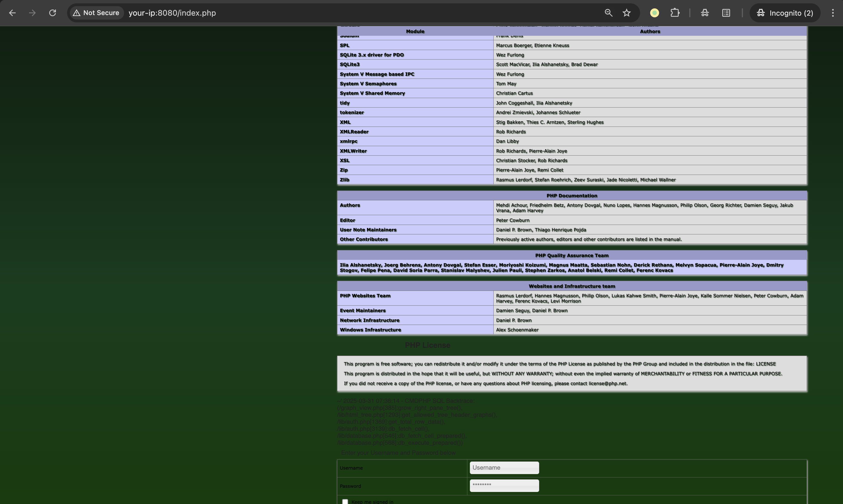
Task: Open the reading list side panel icon
Action: coord(726,13)
